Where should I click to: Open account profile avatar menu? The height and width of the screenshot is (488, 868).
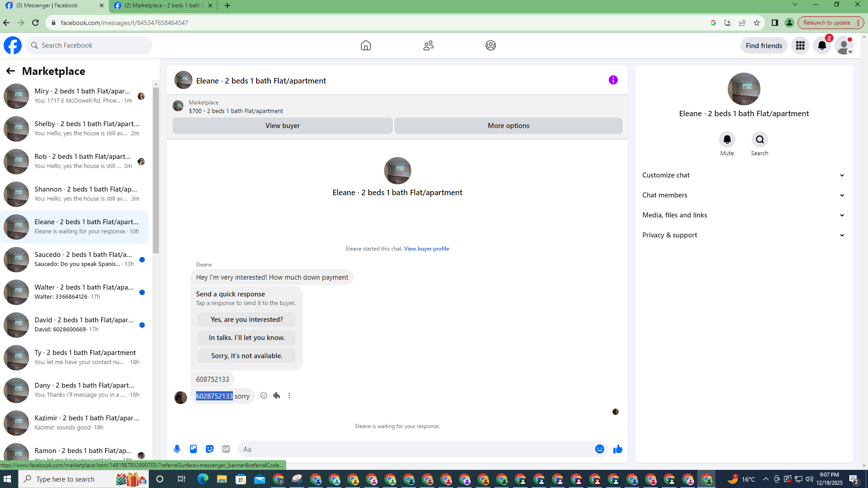(843, 45)
